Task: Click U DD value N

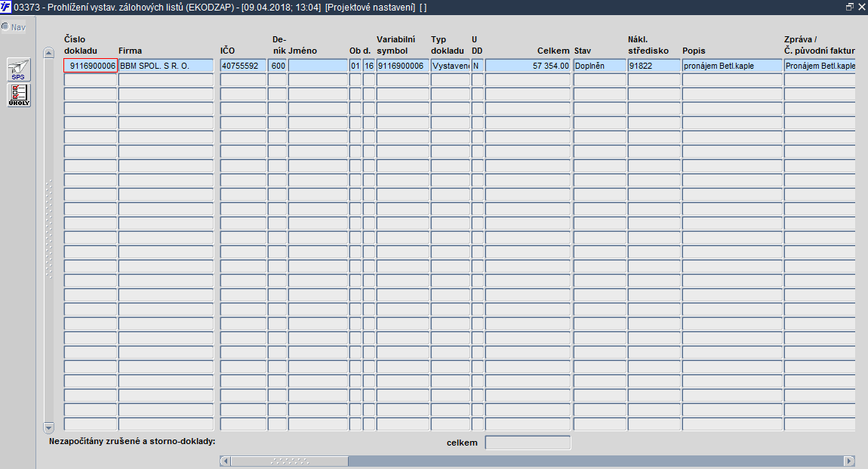Action: point(477,66)
